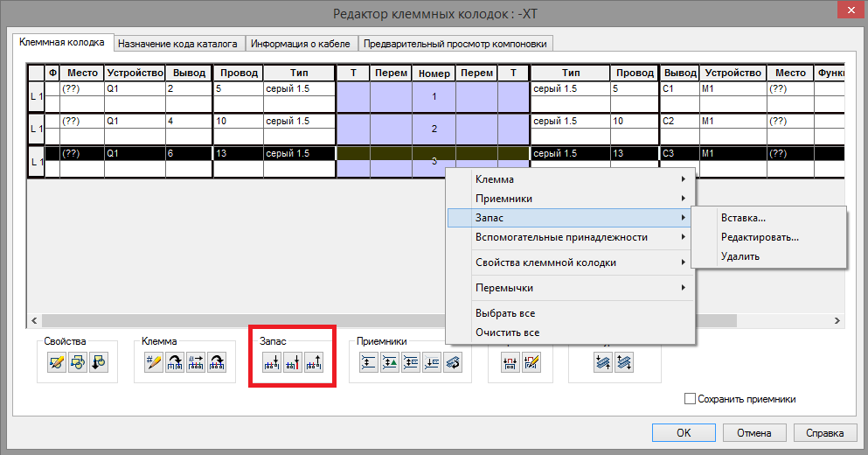Click the copy properties icon under Свойства

(78, 362)
